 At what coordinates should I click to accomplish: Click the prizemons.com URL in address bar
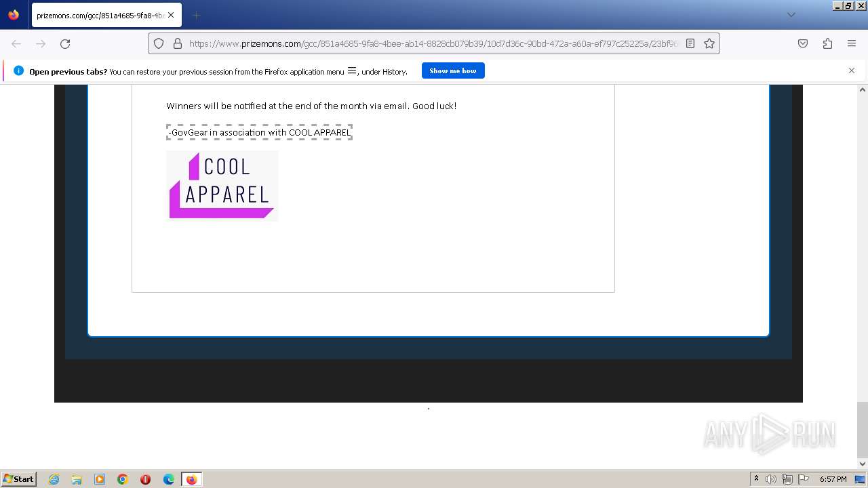pyautogui.click(x=433, y=43)
